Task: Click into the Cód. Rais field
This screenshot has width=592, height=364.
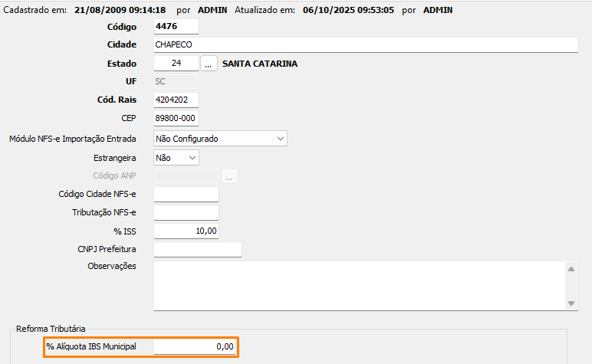Action: [176, 100]
